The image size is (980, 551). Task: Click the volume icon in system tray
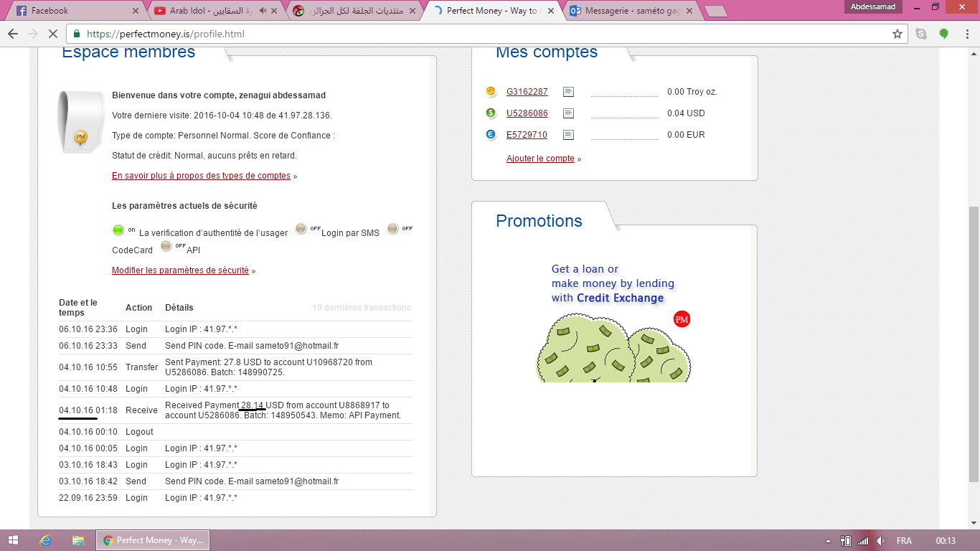pyautogui.click(x=881, y=541)
